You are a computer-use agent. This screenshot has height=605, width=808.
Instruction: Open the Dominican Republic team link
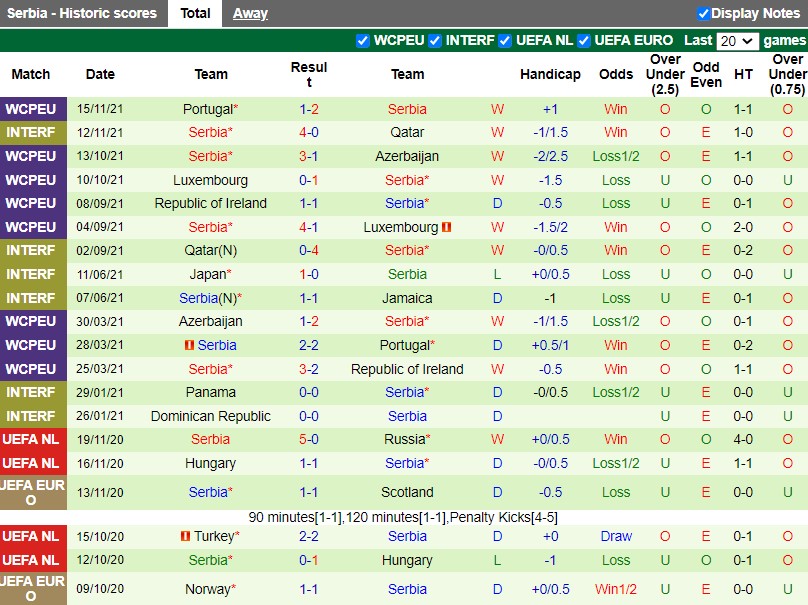210,416
